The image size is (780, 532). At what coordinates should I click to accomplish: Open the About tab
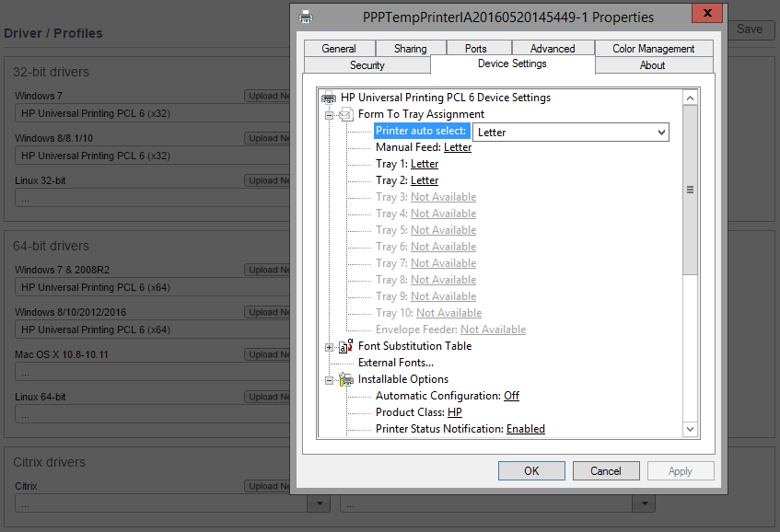click(653, 65)
